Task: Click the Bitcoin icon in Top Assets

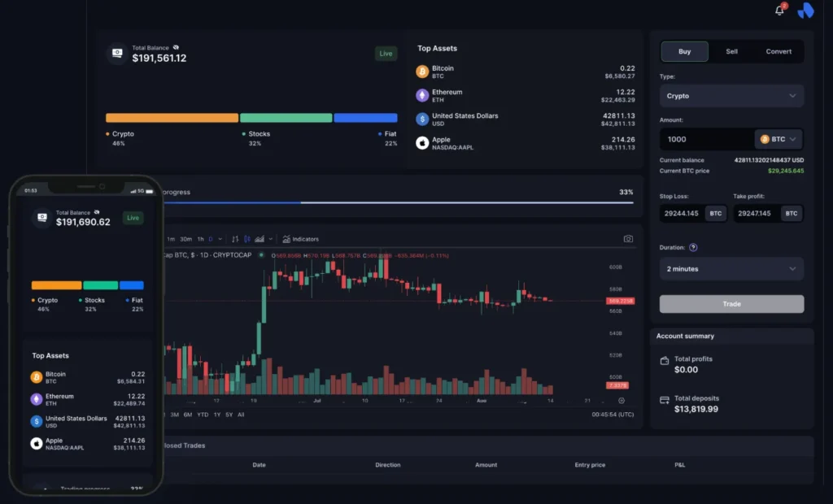Action: click(x=422, y=72)
